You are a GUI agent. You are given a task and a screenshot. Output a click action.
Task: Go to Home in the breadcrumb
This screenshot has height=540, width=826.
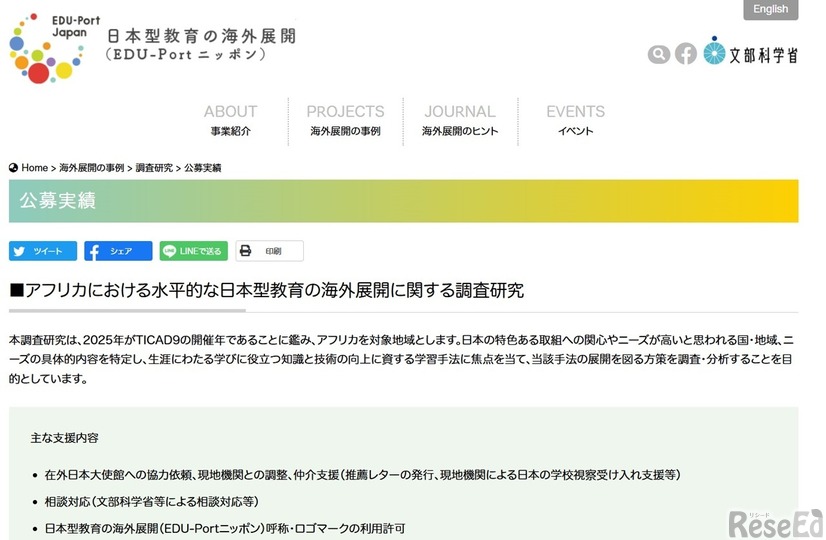pos(34,168)
